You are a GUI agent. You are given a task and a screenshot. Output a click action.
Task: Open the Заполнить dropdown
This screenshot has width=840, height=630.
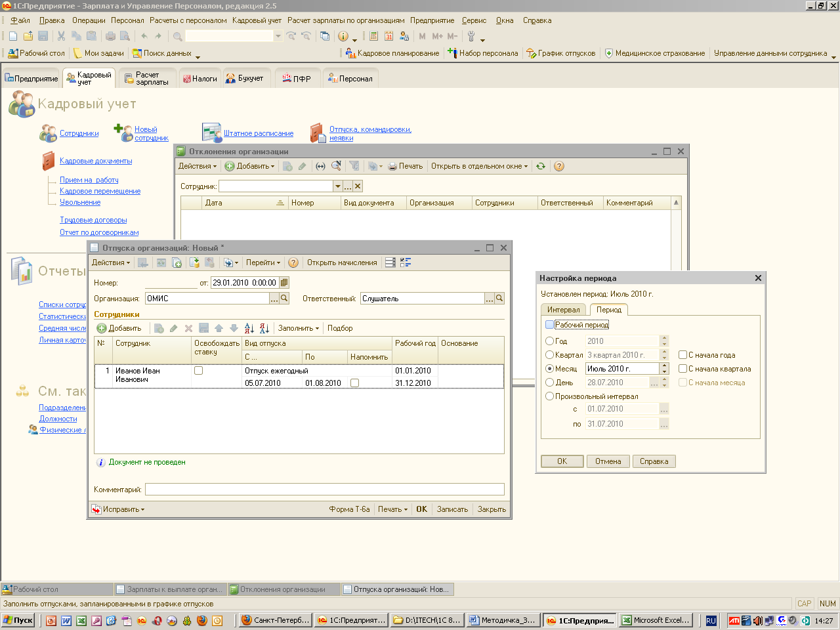[x=299, y=328]
